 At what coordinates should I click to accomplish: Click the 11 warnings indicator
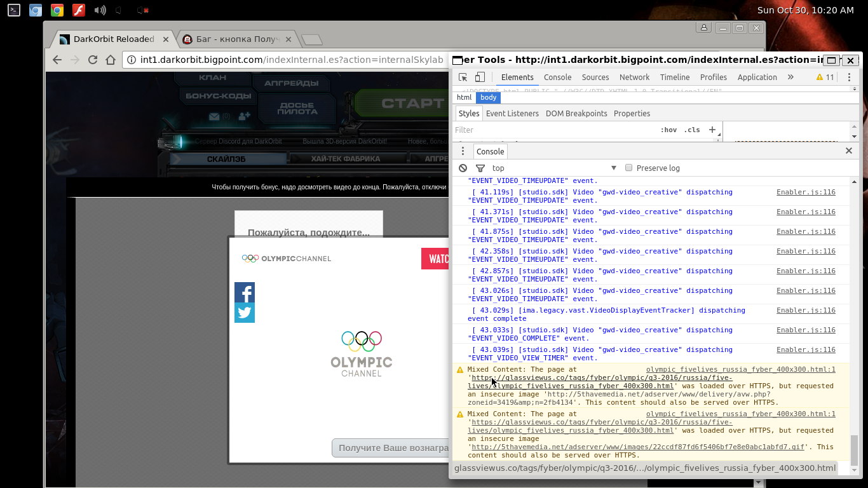(825, 77)
